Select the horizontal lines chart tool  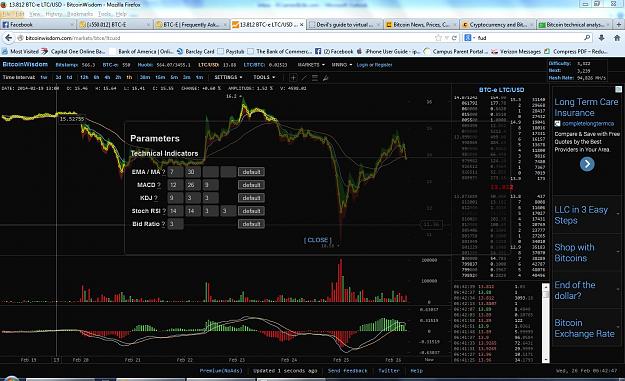coord(315,78)
